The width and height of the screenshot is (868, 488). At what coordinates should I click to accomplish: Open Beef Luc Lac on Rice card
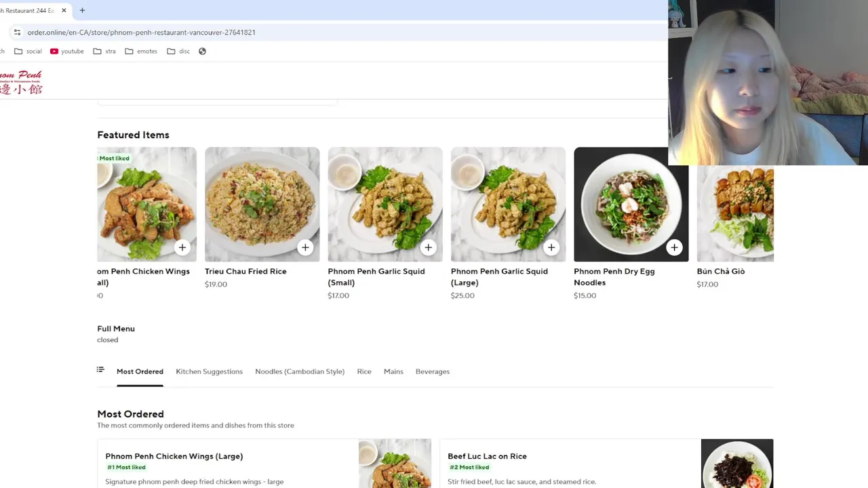[606, 464]
